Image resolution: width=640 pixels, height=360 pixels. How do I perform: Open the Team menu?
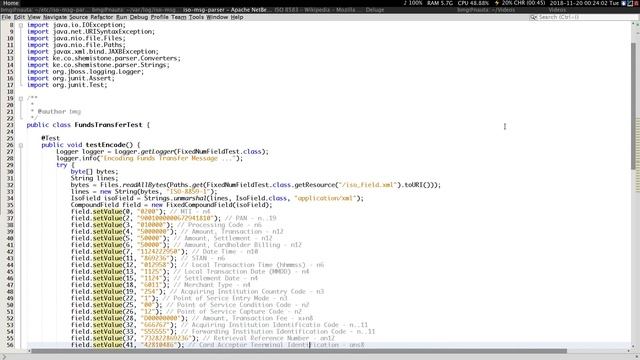click(x=178, y=17)
